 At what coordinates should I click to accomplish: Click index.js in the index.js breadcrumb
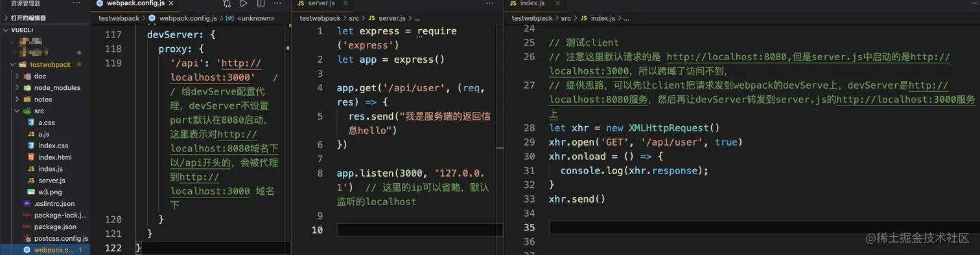point(603,18)
